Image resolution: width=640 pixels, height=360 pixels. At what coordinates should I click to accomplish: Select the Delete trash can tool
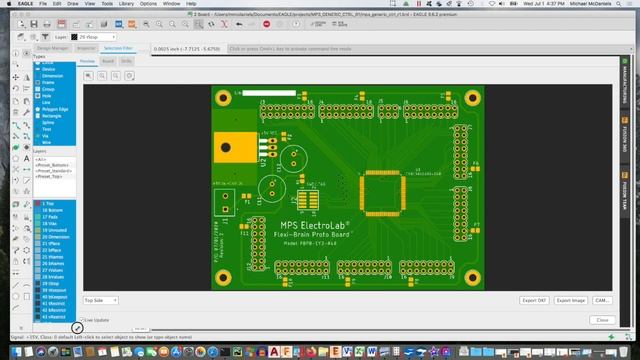[16, 112]
